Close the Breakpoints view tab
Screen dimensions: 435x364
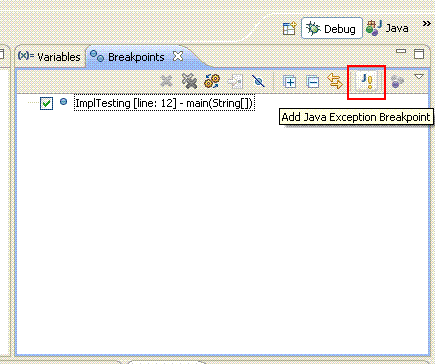pyautogui.click(x=178, y=56)
